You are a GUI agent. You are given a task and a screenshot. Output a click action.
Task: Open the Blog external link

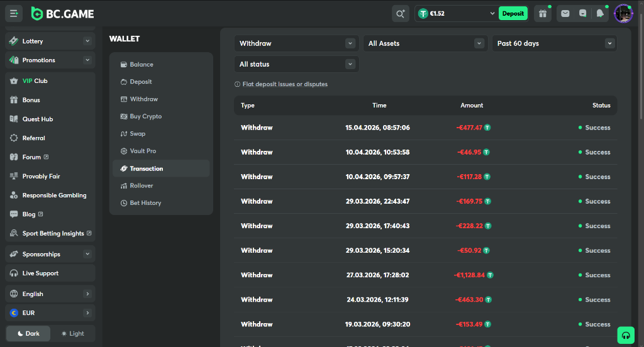pos(50,214)
